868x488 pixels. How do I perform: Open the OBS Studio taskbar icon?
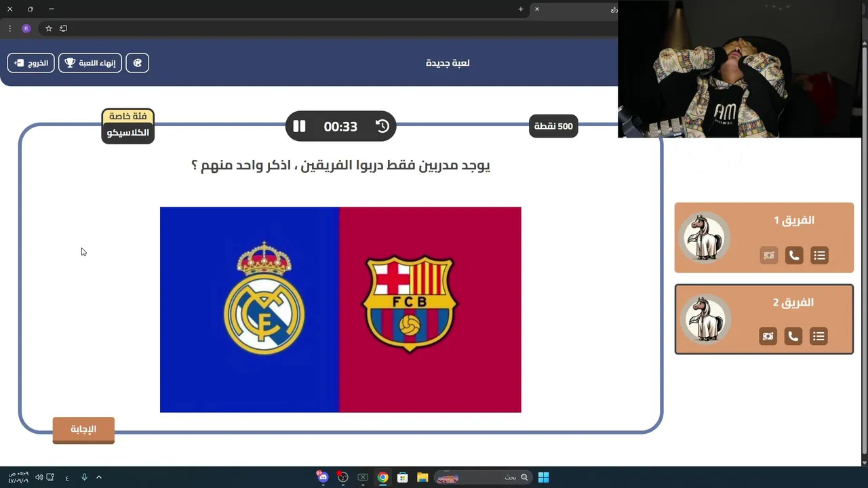pos(342,477)
